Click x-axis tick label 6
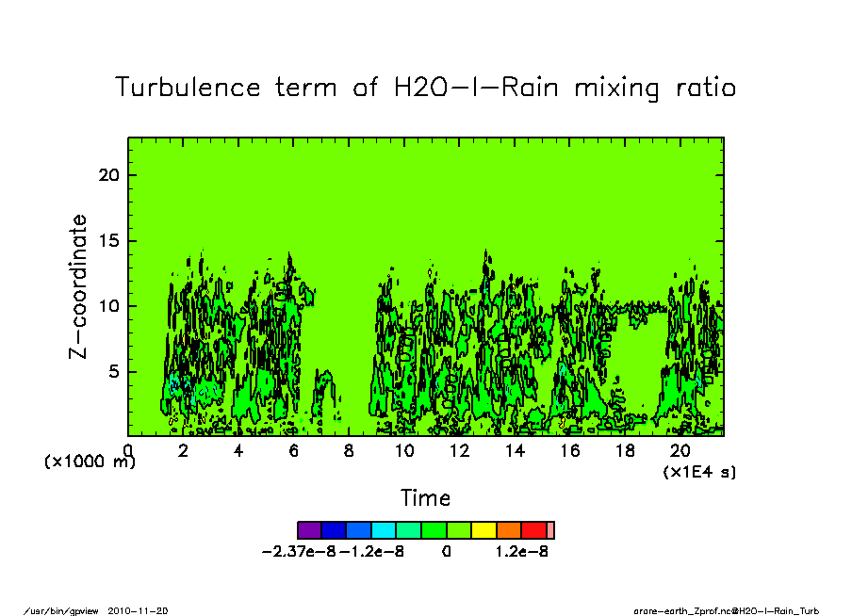 (x=294, y=450)
